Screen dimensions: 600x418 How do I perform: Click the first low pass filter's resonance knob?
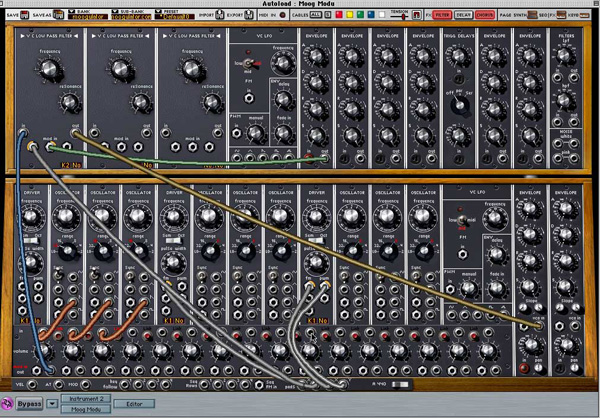[x=70, y=102]
